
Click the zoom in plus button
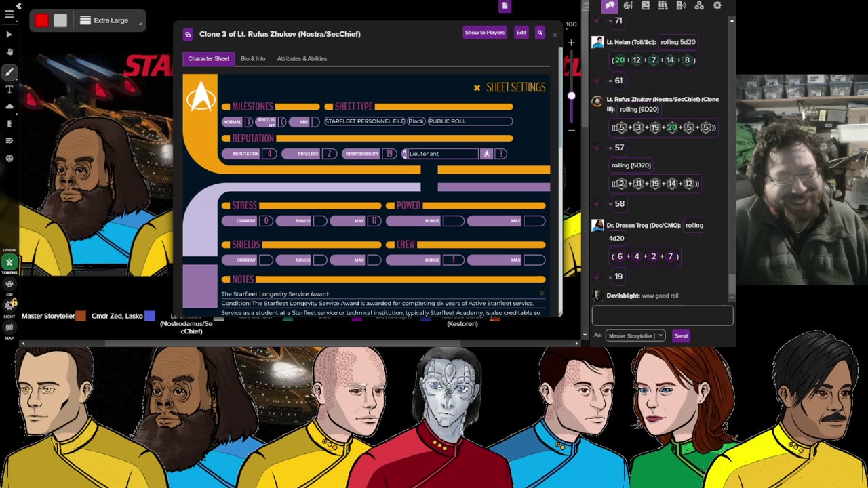click(571, 43)
